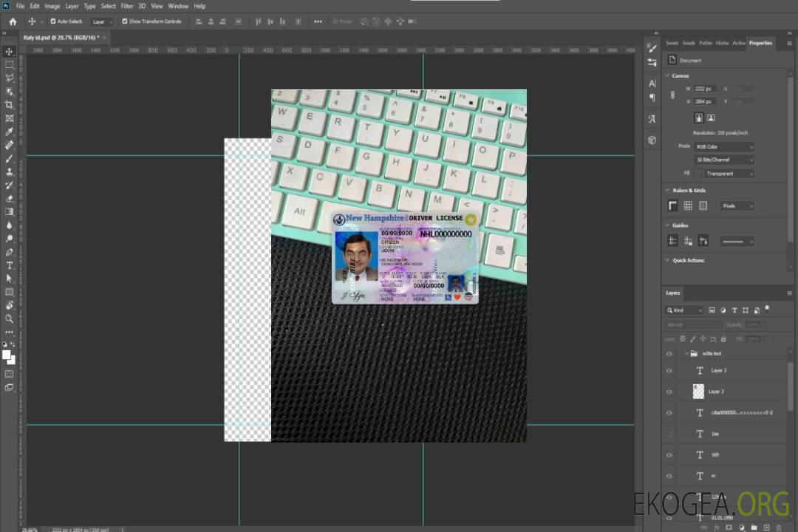Click the foreground color swatch

click(x=7, y=355)
